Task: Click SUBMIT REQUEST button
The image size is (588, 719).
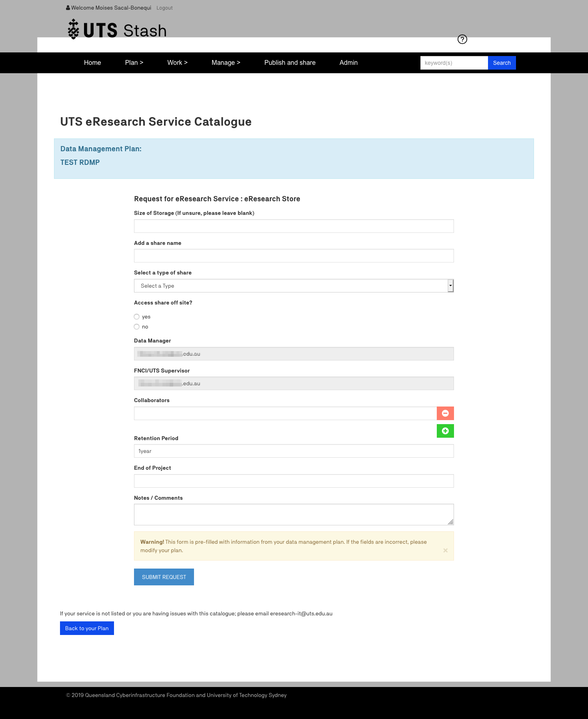Action: (164, 577)
